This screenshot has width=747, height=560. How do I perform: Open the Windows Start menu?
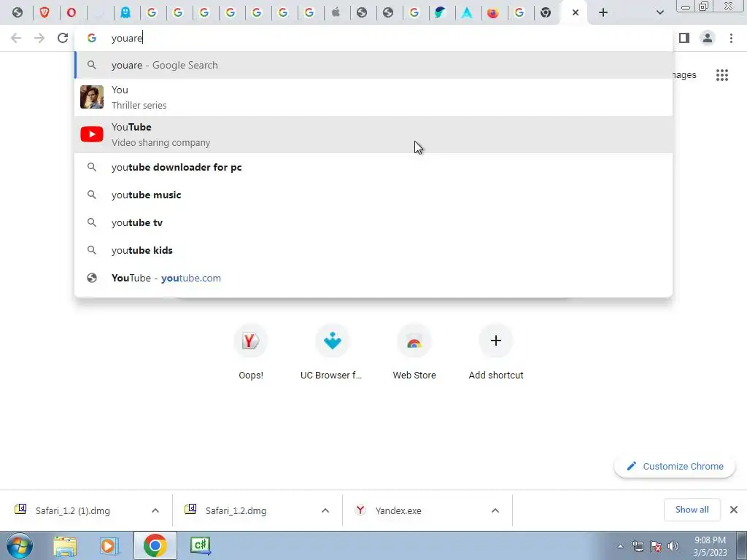[20, 545]
